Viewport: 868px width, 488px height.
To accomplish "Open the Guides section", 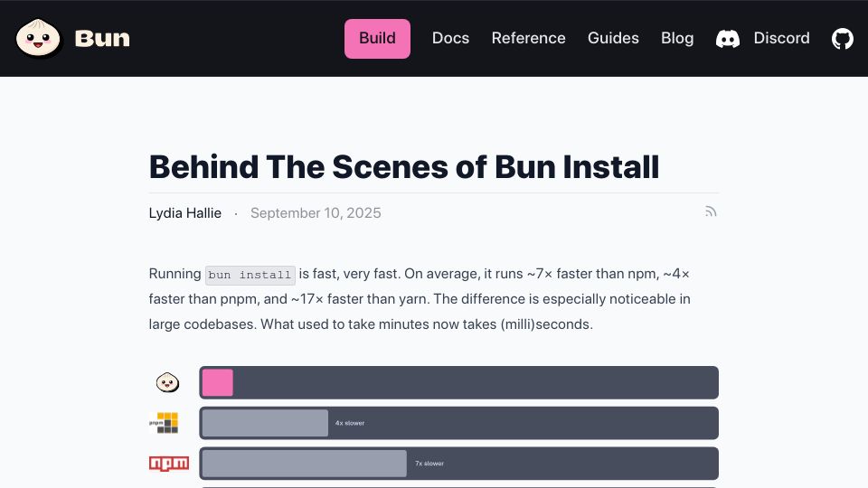I will pyautogui.click(x=613, y=38).
